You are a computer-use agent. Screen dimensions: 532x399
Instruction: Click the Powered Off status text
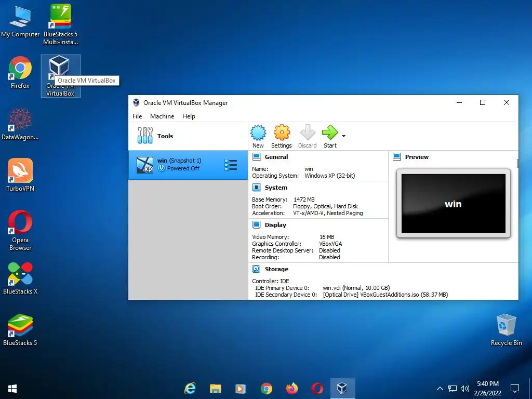pyautogui.click(x=183, y=168)
